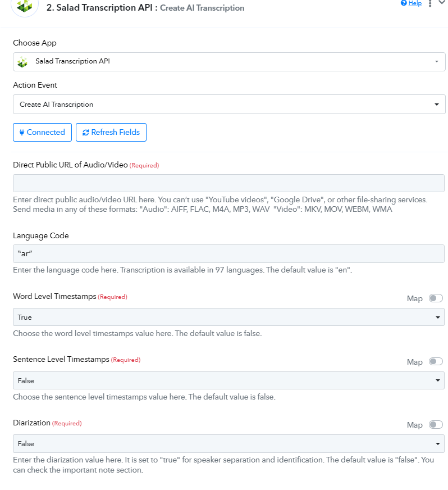Click the 'Diarization' label

coord(31,423)
